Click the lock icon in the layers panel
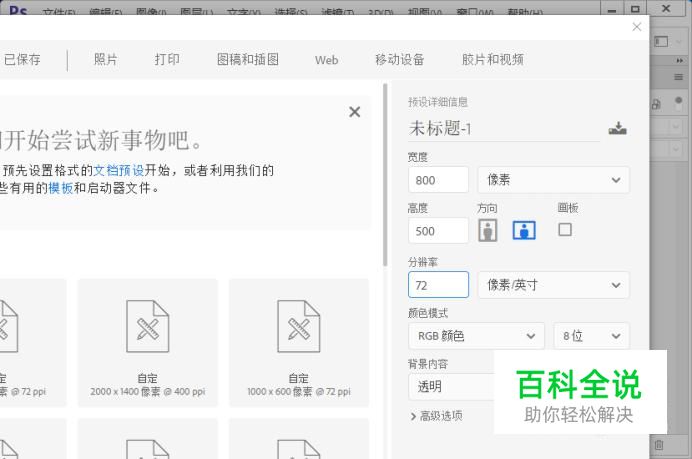 pyautogui.click(x=656, y=104)
